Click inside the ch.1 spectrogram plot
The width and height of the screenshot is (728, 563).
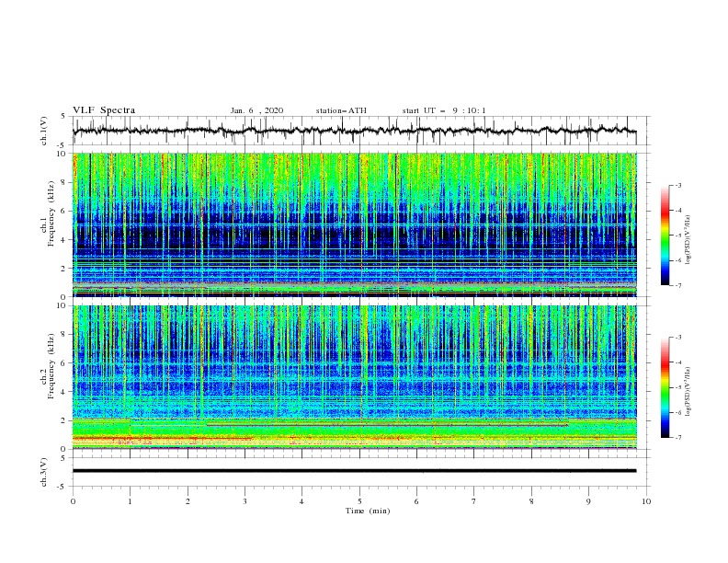[355, 224]
